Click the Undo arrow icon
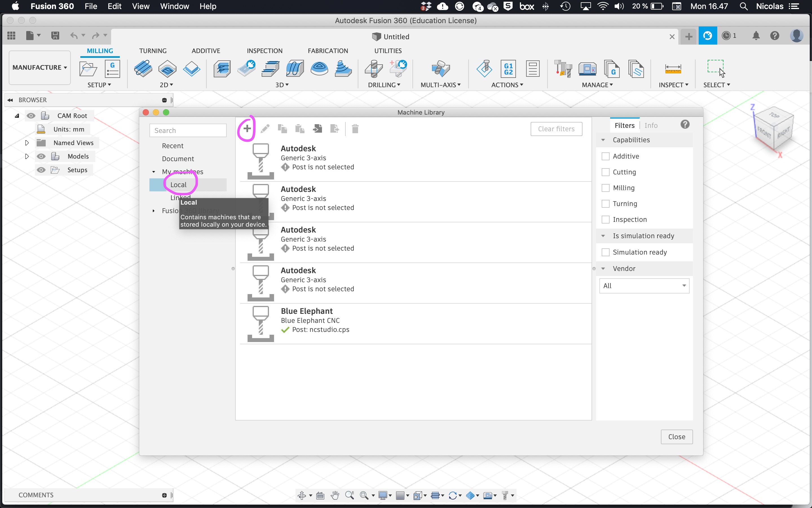This screenshot has width=812, height=508. pos(74,35)
